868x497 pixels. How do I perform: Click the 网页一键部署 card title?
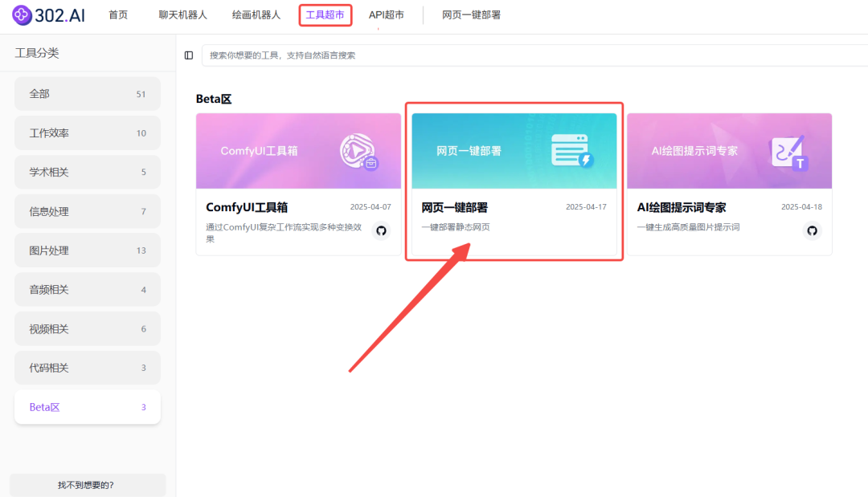tap(454, 207)
